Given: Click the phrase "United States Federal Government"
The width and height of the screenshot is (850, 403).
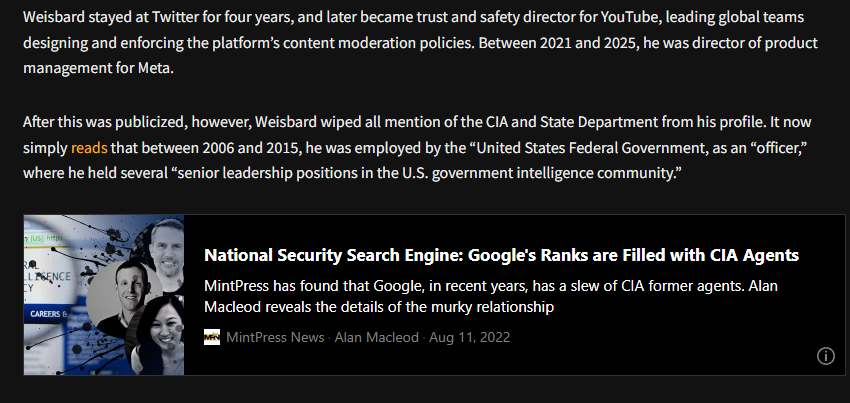Looking at the screenshot, I should (x=575, y=148).
